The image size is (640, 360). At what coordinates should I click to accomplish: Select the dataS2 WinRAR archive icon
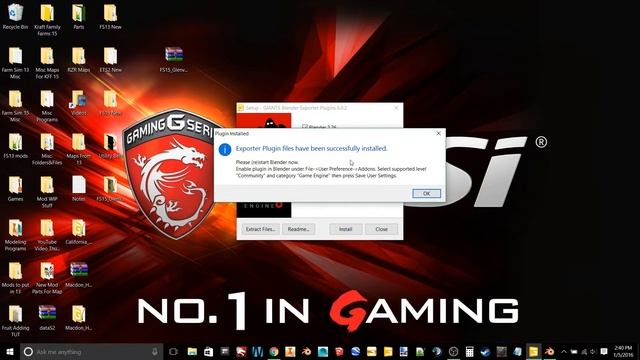[47, 318]
